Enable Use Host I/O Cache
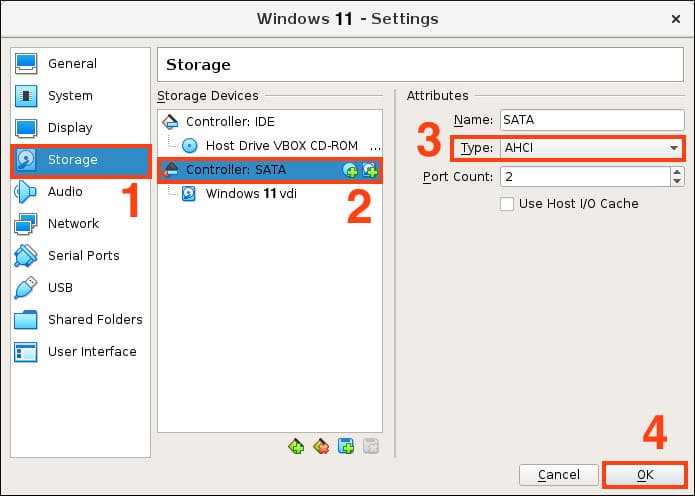The height and width of the screenshot is (496, 695). (508, 204)
